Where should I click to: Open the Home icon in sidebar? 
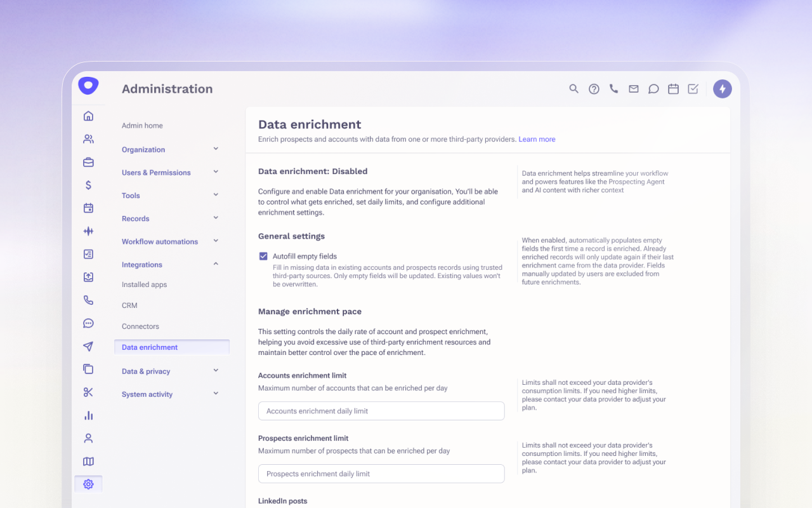coord(88,116)
